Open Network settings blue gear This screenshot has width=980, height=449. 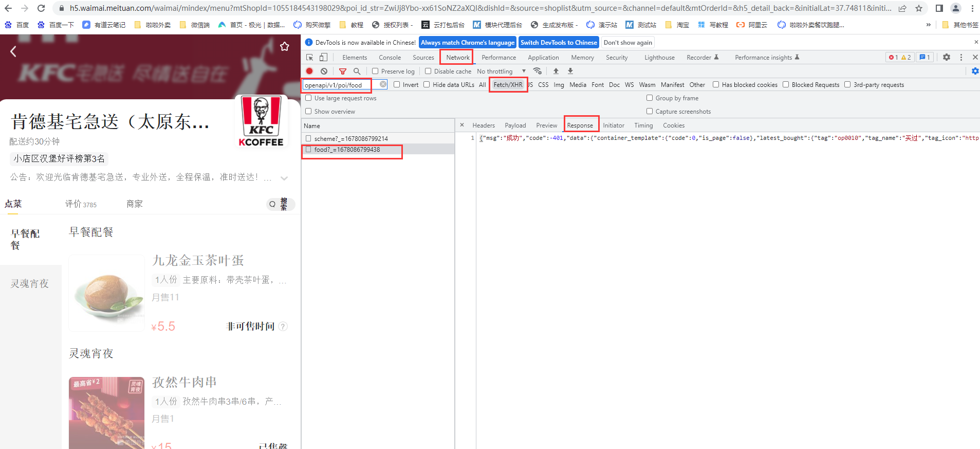(975, 71)
